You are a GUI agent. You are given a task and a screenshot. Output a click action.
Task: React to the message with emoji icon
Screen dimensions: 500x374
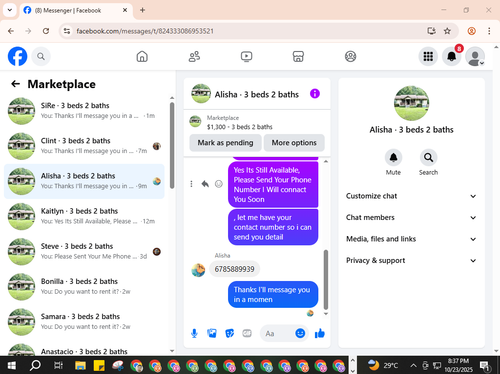click(219, 184)
